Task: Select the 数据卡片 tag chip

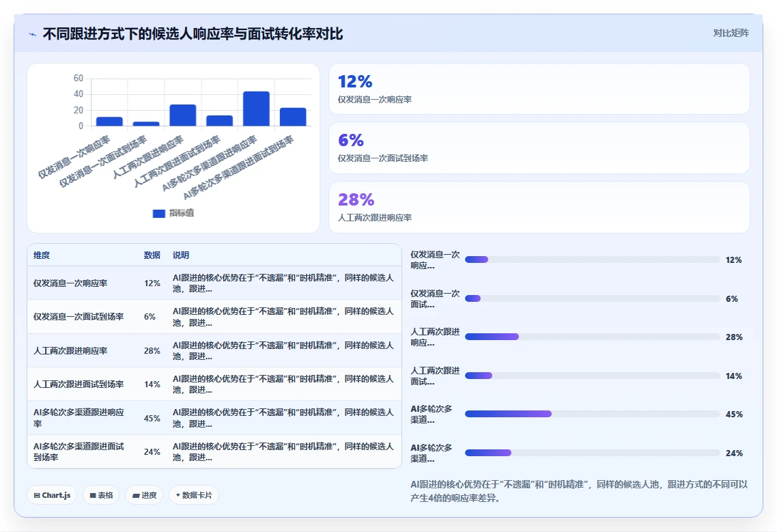Action: click(194, 495)
